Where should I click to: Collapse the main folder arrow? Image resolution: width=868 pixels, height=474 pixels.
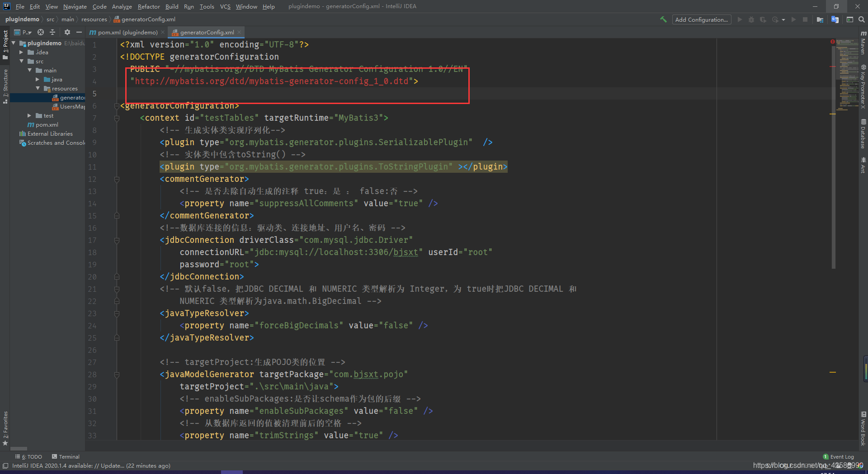pyautogui.click(x=29, y=70)
